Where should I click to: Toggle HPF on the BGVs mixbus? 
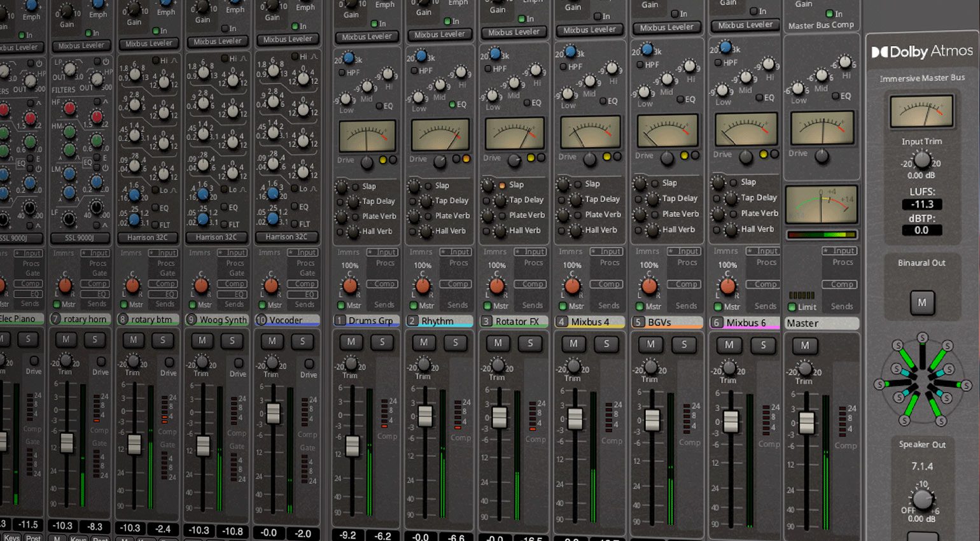click(640, 65)
